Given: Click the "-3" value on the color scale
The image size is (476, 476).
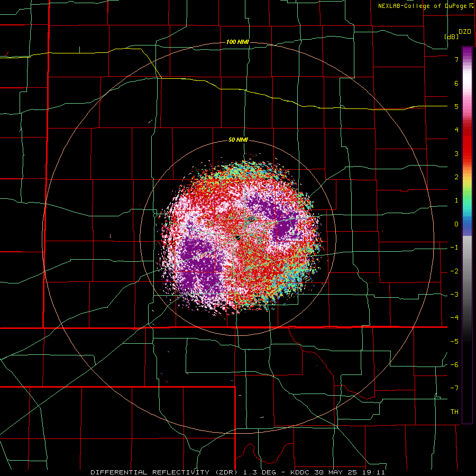Looking at the screenshot, I should pyautogui.click(x=454, y=295).
